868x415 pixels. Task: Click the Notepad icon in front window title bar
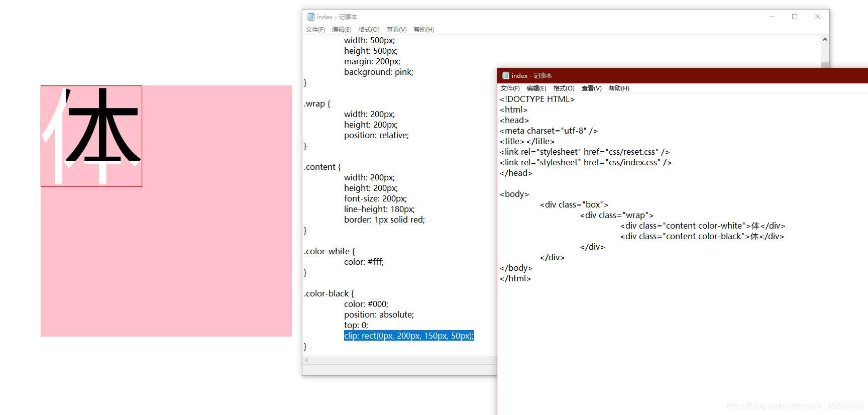click(505, 75)
